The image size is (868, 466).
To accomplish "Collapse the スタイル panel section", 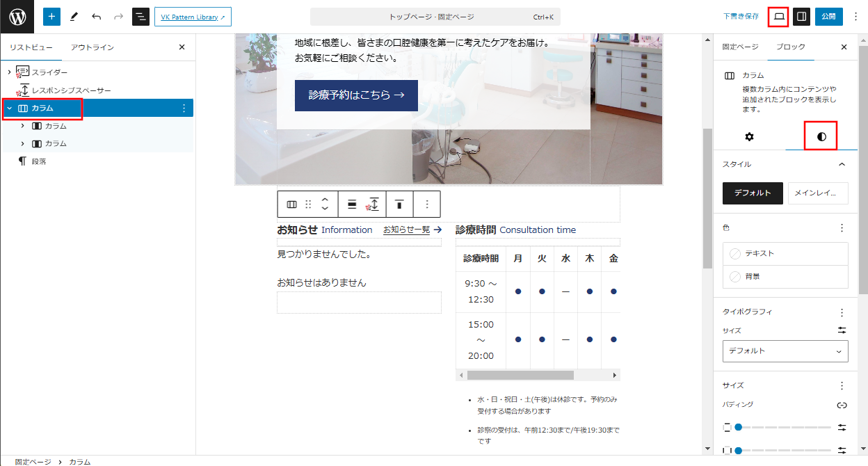I will click(x=842, y=165).
